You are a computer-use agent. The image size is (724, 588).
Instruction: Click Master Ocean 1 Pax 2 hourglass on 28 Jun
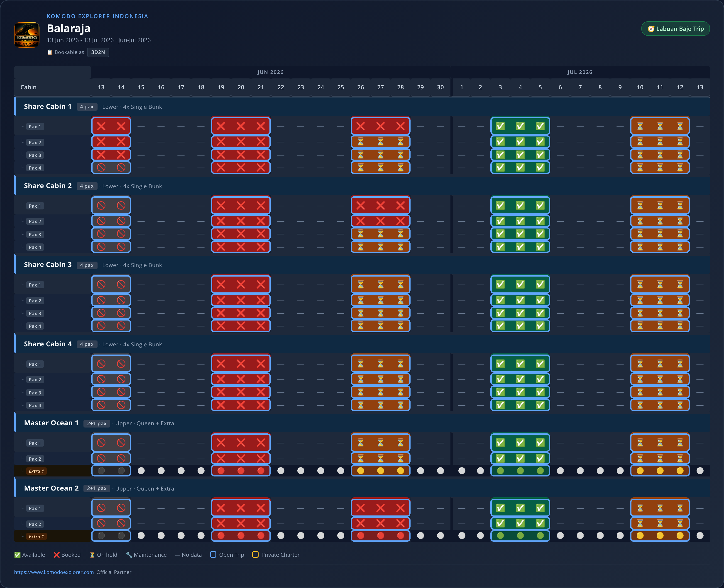tap(401, 458)
